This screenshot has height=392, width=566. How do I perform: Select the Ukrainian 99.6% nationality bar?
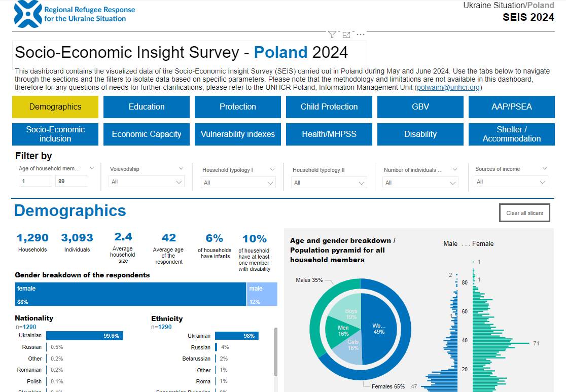tap(85, 336)
